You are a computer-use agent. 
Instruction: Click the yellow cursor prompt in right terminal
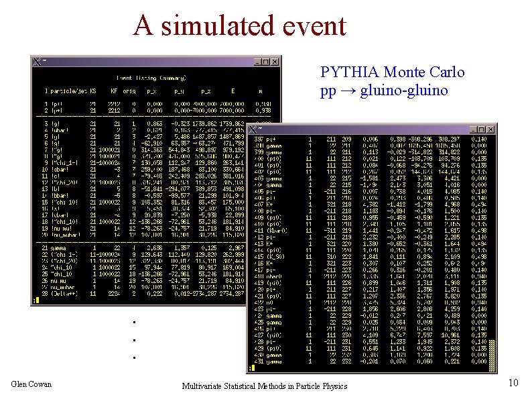(252, 367)
